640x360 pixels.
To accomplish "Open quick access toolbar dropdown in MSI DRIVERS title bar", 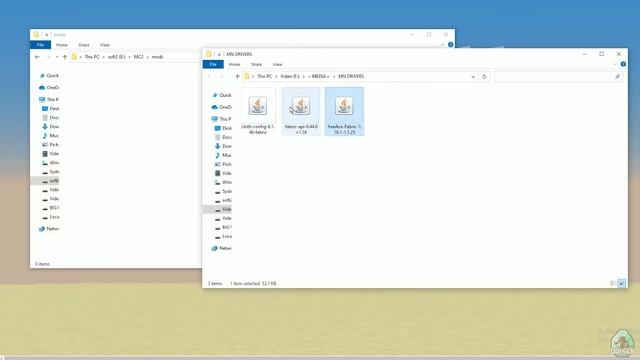I will point(219,54).
